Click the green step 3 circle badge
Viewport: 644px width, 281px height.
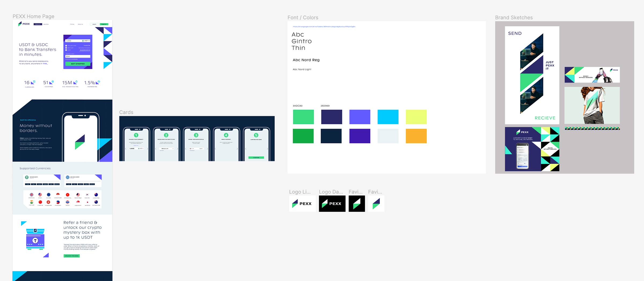click(196, 135)
